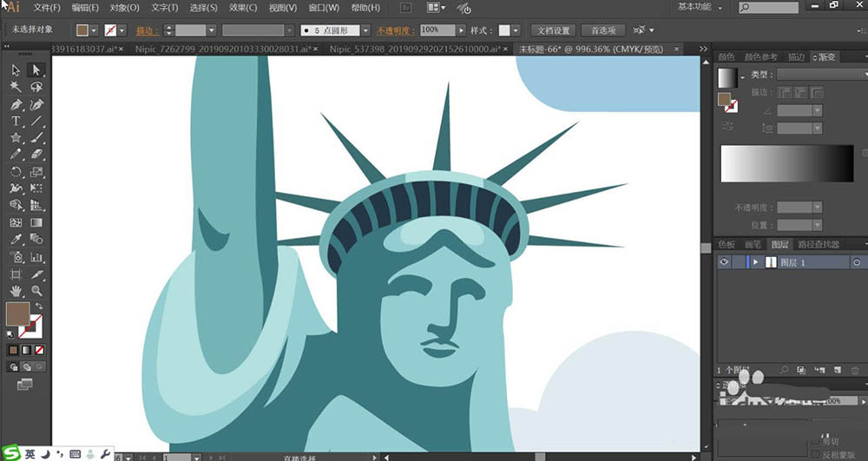Open the gradient 类型 dropdown
This screenshot has width=868, height=461.
pos(822,74)
